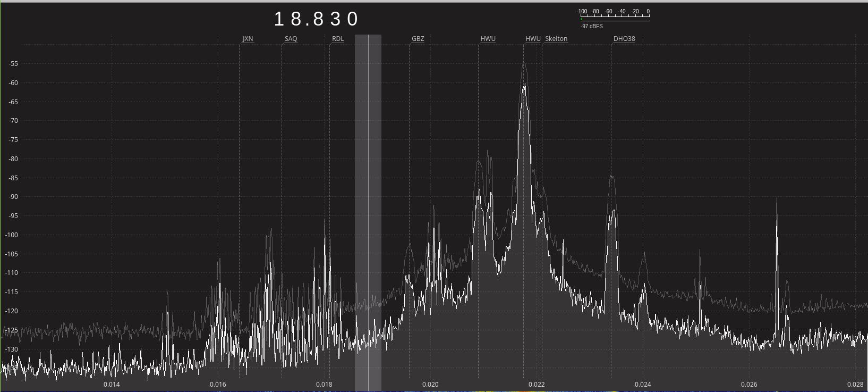Select the JXN bookmark label
The image size is (868, 392).
pyautogui.click(x=248, y=39)
